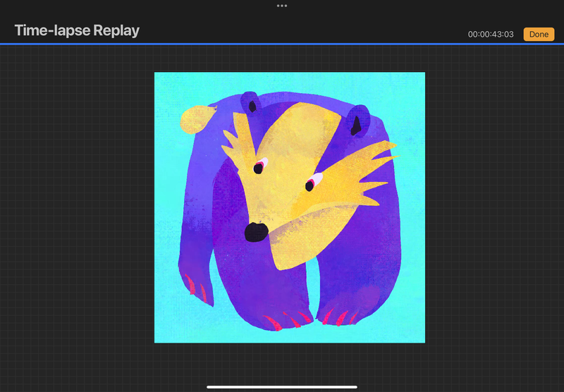Click the bear's lower eye with white highlight

[x=311, y=184]
